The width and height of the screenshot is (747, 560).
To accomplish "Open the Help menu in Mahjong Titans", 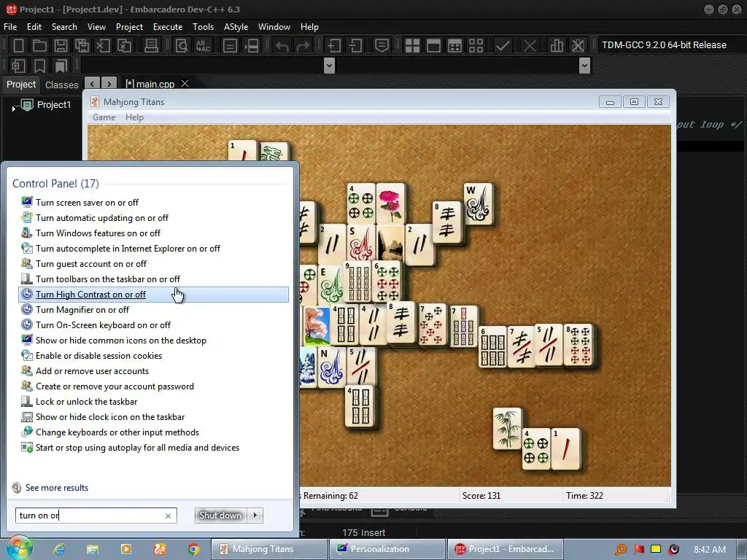I will point(134,117).
